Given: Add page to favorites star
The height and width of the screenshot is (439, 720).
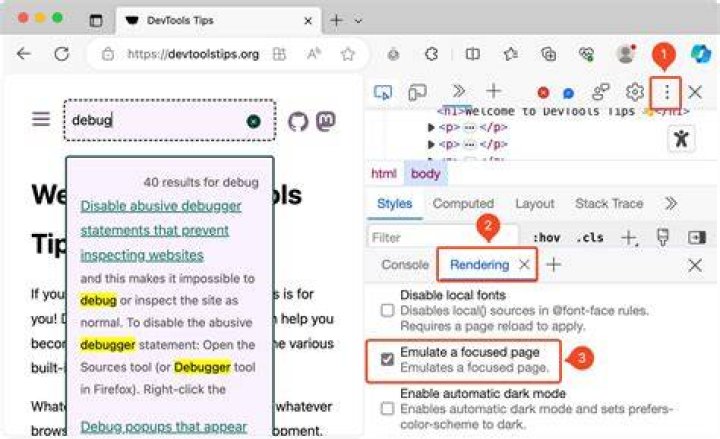Looking at the screenshot, I should [348, 54].
